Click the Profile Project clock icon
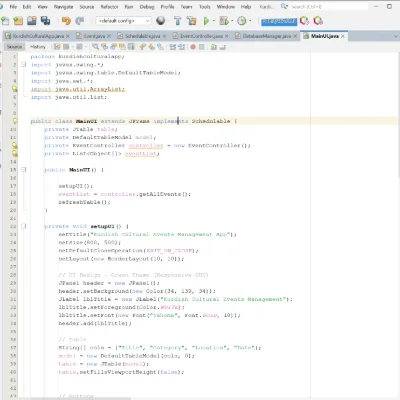Screen dimensions: 400x400 pos(242,21)
